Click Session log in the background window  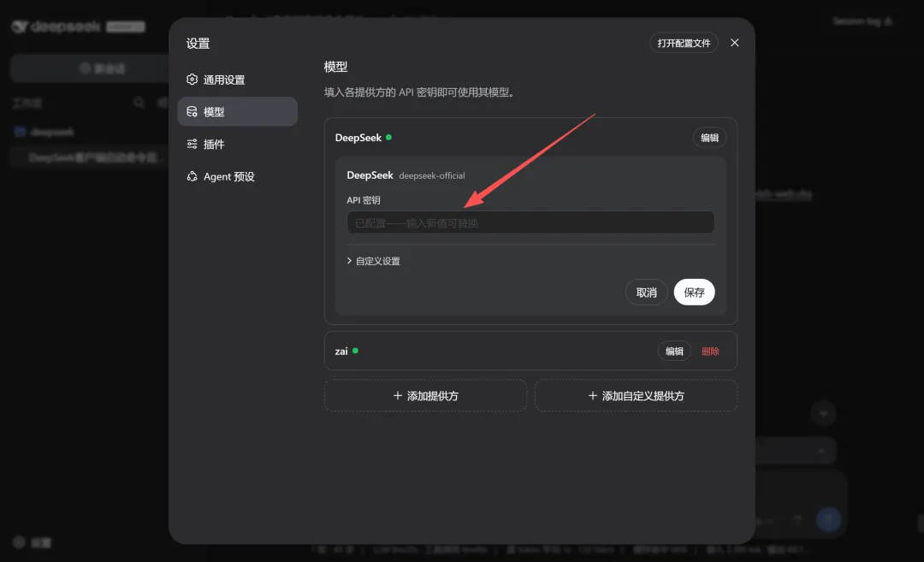click(862, 21)
